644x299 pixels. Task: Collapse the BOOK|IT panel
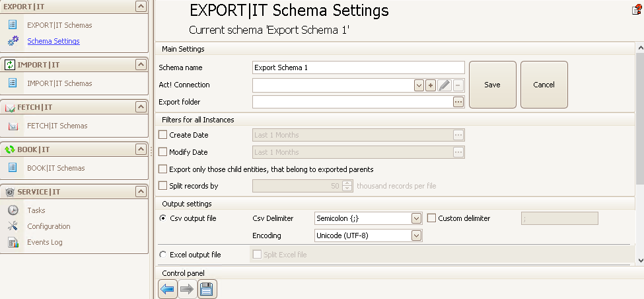(141, 149)
